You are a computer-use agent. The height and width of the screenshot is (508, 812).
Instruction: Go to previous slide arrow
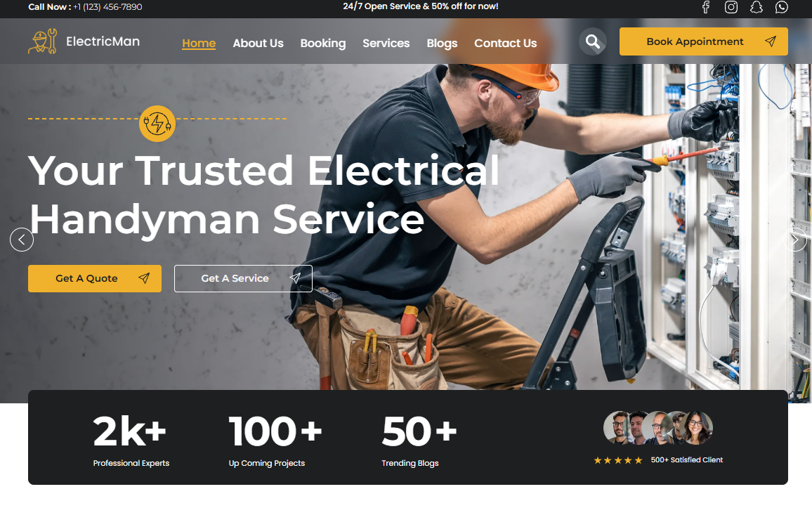[x=22, y=240]
